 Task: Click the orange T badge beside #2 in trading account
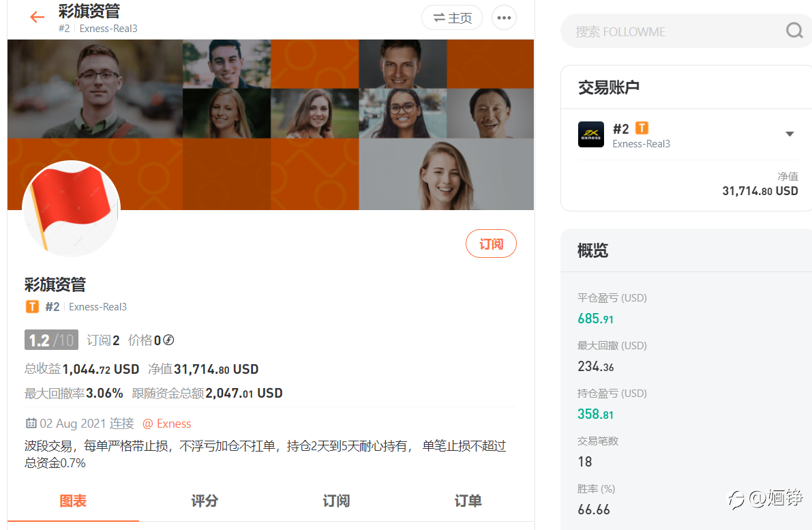click(x=642, y=128)
